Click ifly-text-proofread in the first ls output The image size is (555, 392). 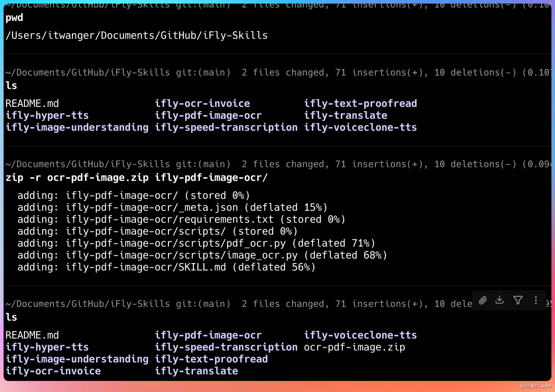[360, 103]
